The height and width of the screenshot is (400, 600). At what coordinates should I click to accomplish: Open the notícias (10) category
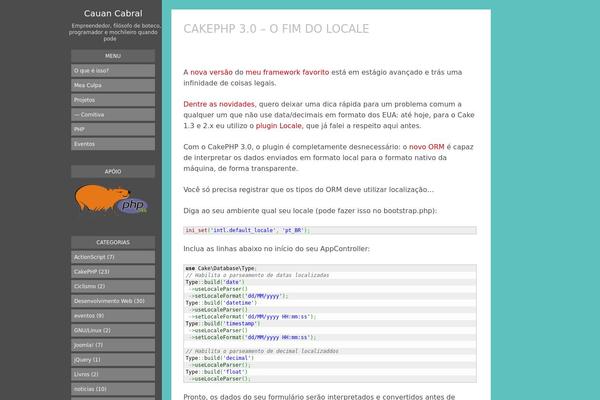tap(113, 389)
